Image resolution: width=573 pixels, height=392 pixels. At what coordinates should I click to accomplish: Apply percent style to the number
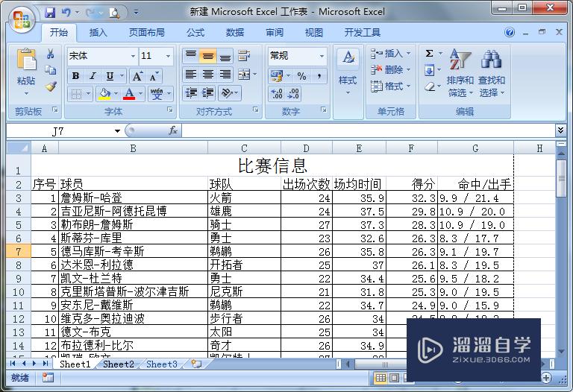(301, 76)
